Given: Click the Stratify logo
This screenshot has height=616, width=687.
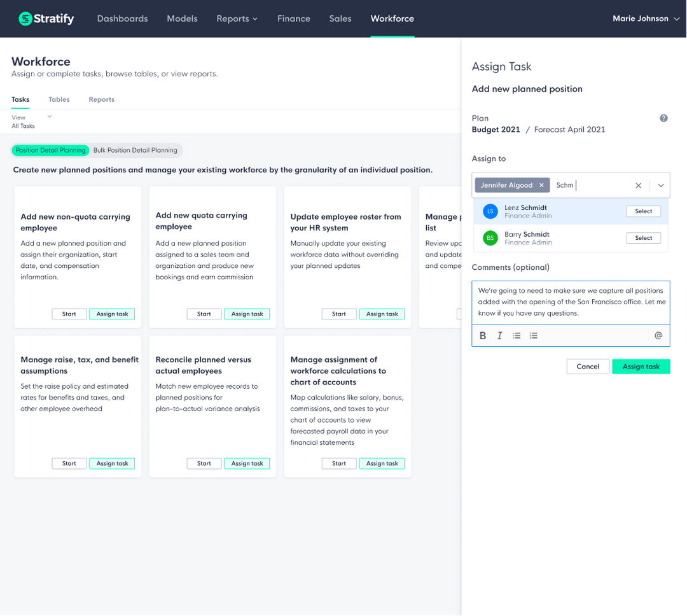Looking at the screenshot, I should [45, 18].
